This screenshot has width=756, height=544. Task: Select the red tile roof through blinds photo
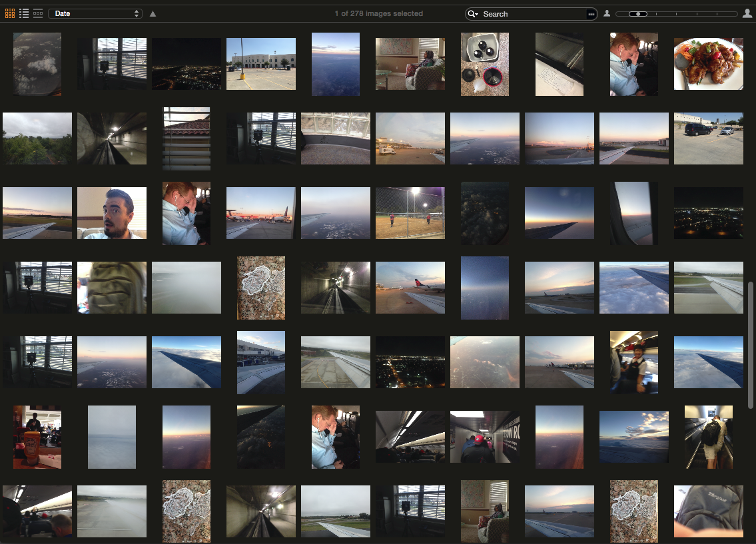187,138
